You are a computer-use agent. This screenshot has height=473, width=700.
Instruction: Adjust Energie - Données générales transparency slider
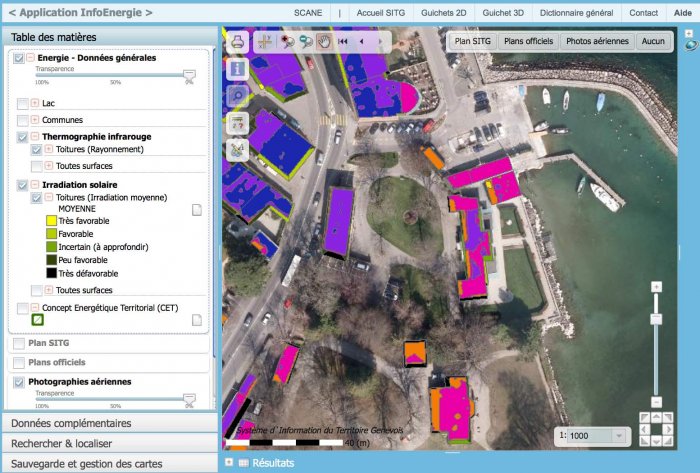click(190, 75)
